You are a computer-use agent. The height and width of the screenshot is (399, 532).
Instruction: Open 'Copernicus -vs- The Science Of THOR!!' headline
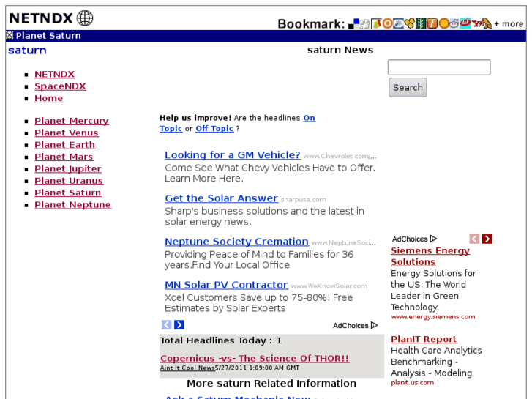pos(255,358)
